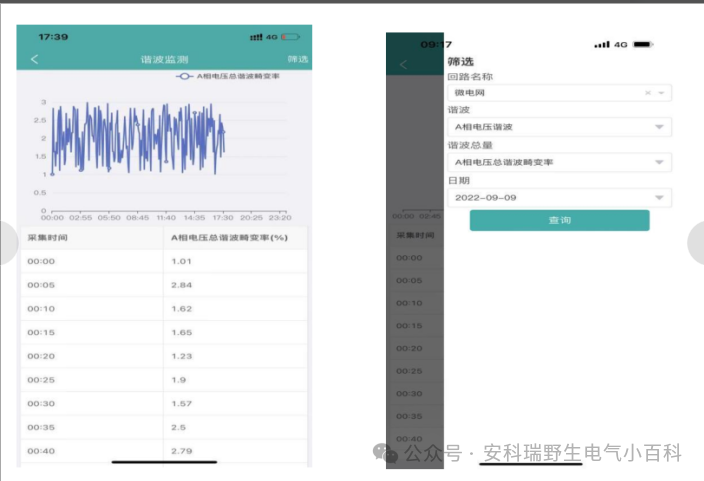
Task: Click the value 2.84 in the table
Action: (x=181, y=285)
